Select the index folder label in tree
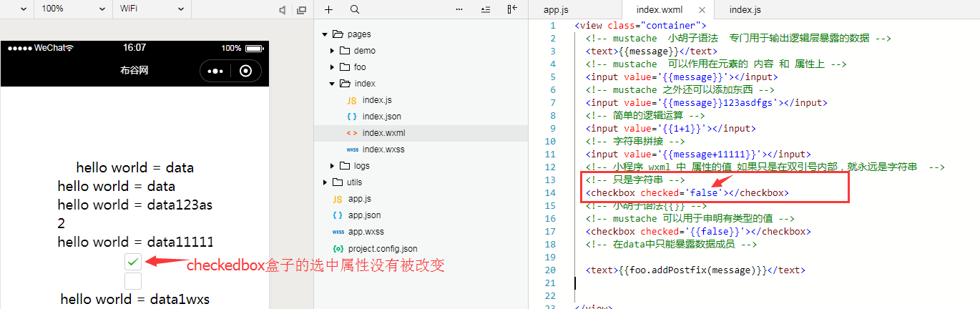Image resolution: width=980 pixels, height=309 pixels. (365, 84)
